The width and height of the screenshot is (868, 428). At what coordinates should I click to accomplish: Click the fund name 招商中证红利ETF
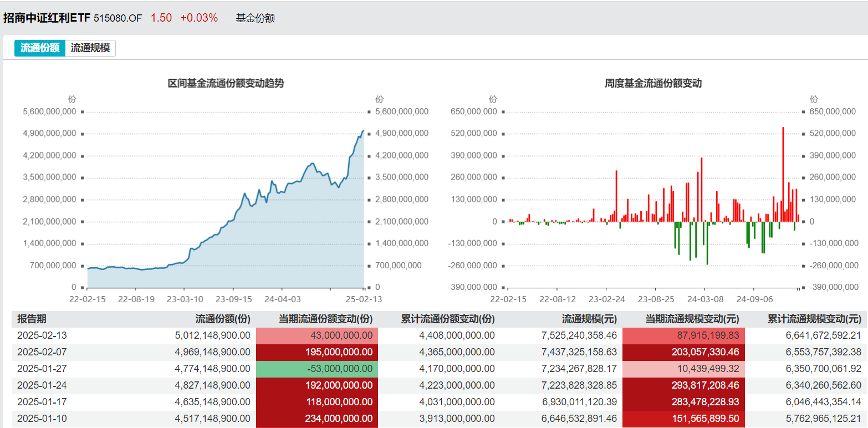tap(47, 18)
